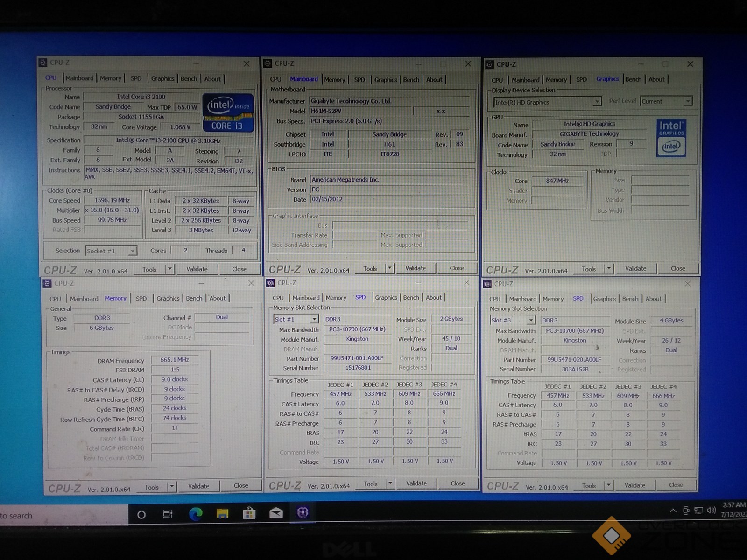Switch to Bench tab in CPU window
This screenshot has width=747, height=560.
point(189,79)
